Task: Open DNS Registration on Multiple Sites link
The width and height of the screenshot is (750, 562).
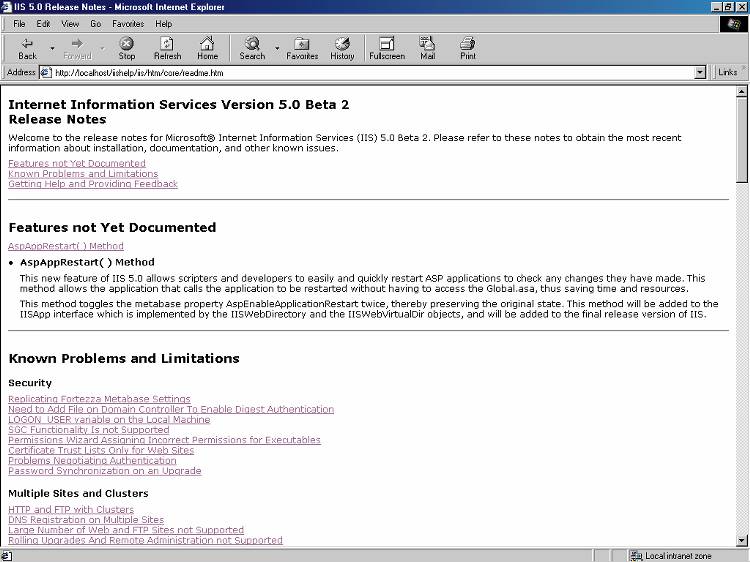Action: point(86,520)
